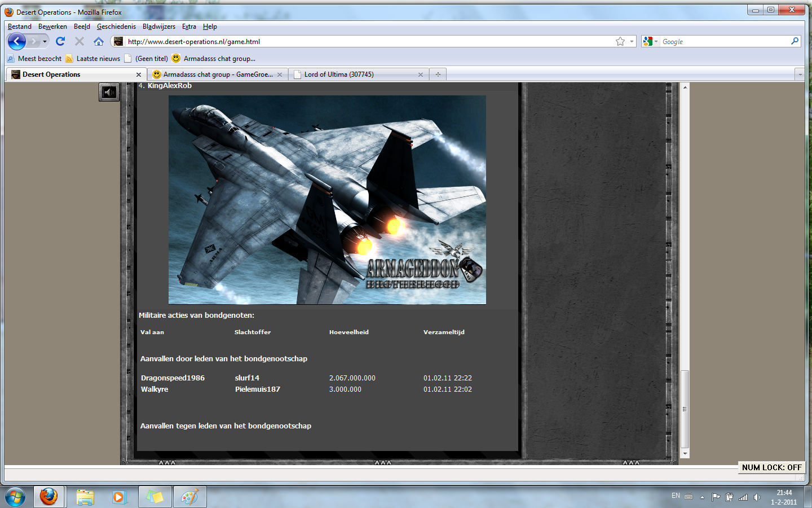Click the network signal tray icon
812x508 pixels.
click(x=743, y=497)
